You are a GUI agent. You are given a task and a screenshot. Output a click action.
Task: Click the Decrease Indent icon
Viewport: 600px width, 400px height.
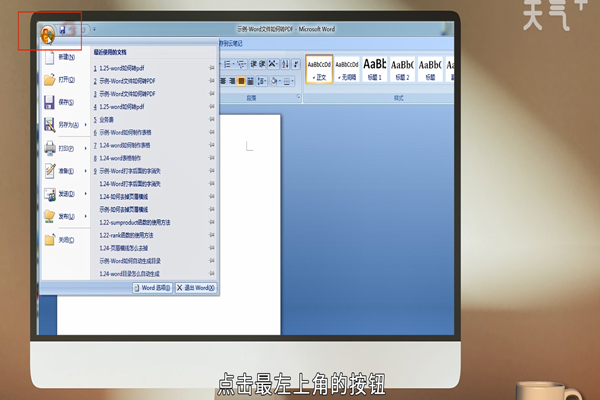[253, 64]
